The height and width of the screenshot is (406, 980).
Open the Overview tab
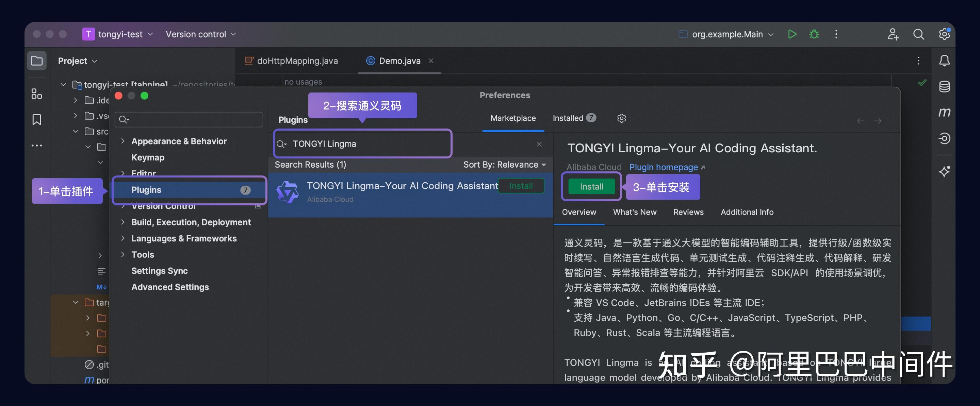[579, 212]
